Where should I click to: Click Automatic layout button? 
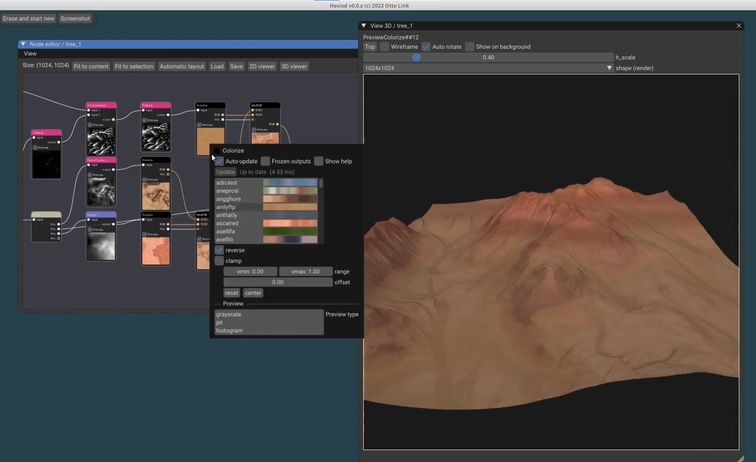click(181, 66)
